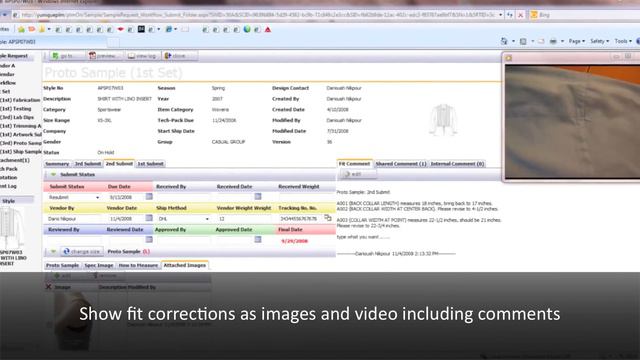640x360 pixels.
Task: Open the Safety menu dropdown
Action: 600,41
